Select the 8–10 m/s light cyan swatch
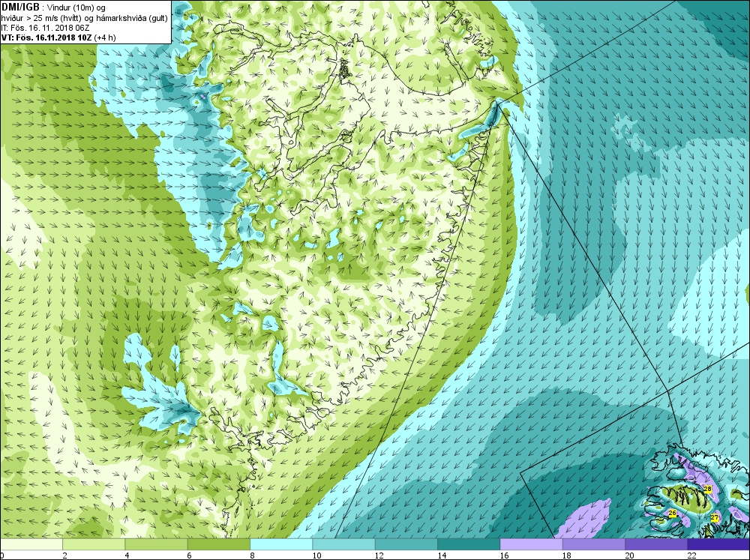 point(281,544)
